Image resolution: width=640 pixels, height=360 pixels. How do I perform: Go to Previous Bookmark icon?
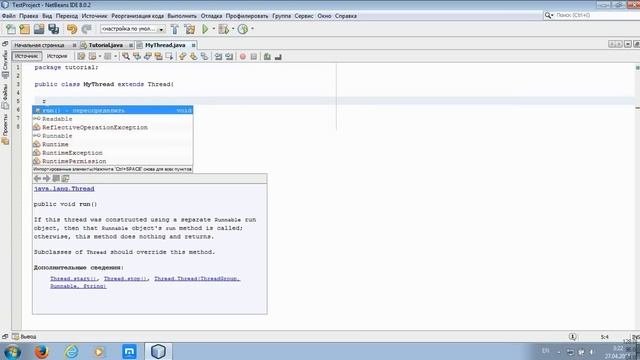pos(182,57)
